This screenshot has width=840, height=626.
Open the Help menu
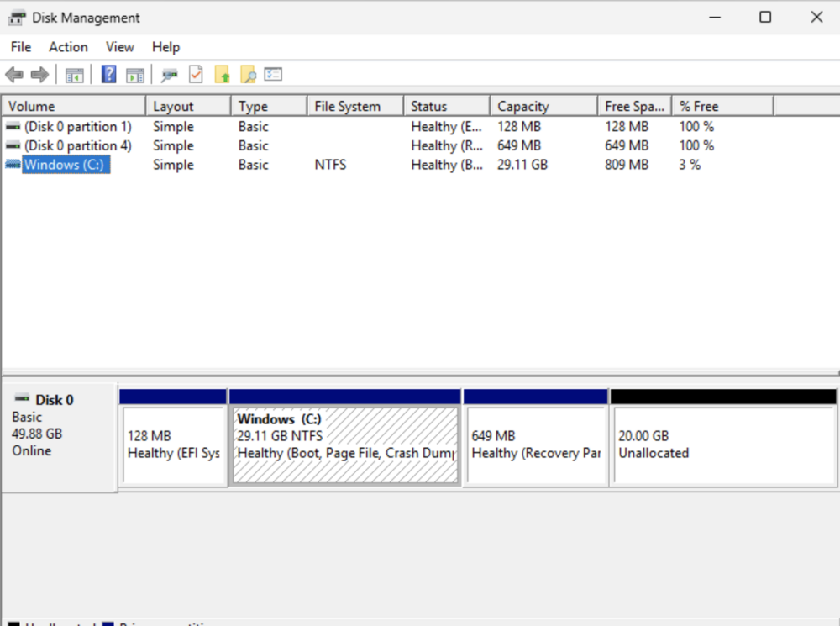pyautogui.click(x=165, y=47)
